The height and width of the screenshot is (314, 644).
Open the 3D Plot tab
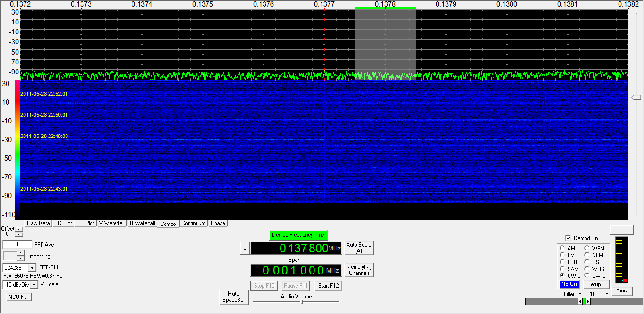pos(85,223)
